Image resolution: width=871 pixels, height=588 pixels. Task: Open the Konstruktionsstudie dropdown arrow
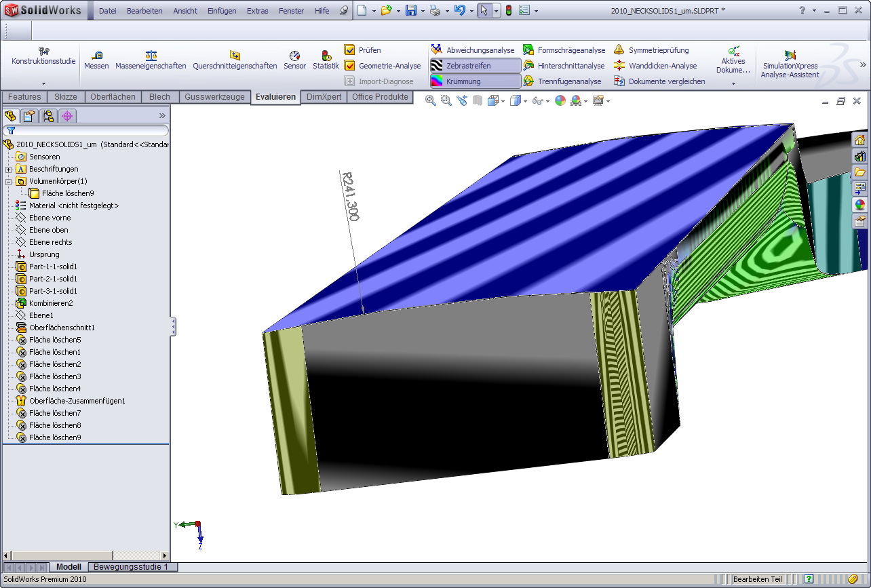[x=43, y=83]
